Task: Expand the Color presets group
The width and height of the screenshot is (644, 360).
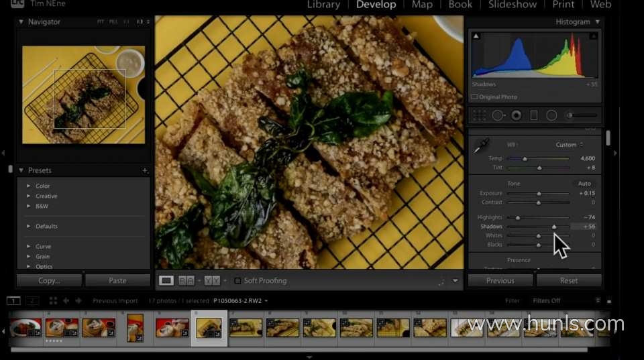Action: click(x=28, y=186)
